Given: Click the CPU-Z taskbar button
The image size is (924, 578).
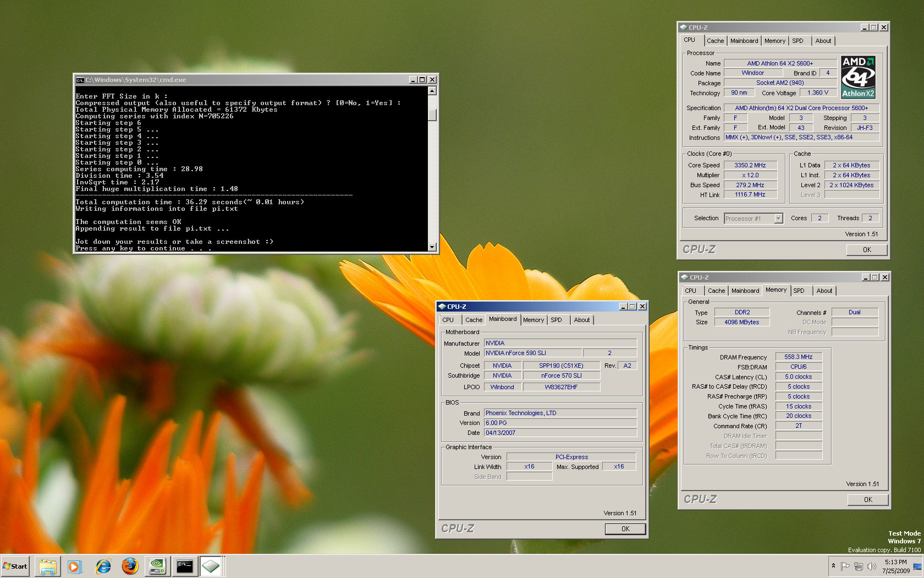Looking at the screenshot, I should click(211, 566).
